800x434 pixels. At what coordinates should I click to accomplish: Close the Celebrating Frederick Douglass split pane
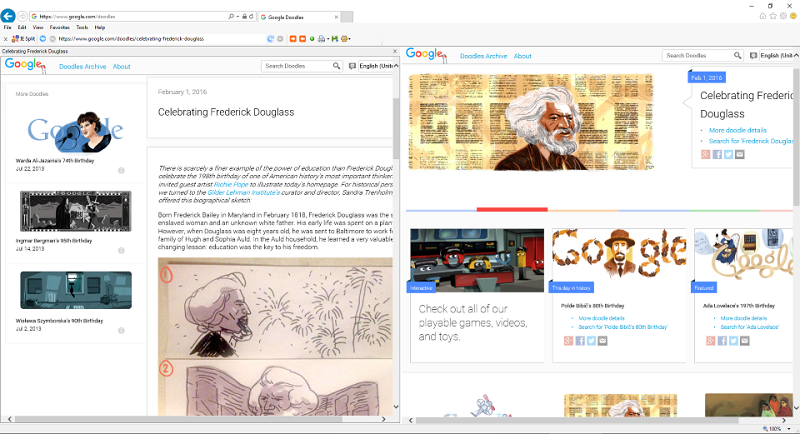394,51
